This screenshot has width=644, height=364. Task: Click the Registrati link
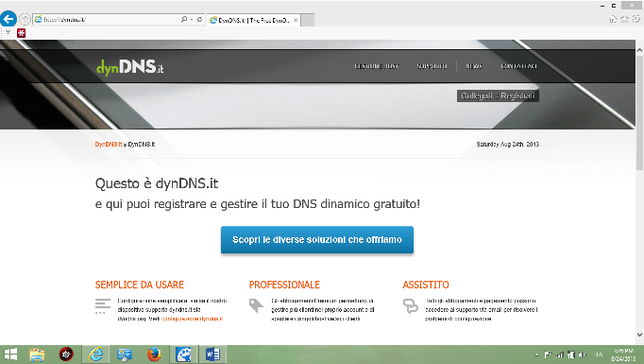[517, 95]
